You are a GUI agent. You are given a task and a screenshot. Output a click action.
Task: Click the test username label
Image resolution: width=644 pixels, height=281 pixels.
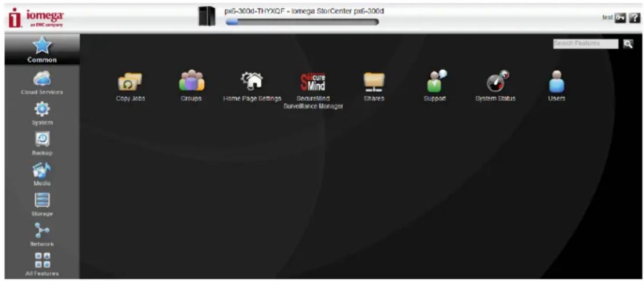tap(607, 18)
